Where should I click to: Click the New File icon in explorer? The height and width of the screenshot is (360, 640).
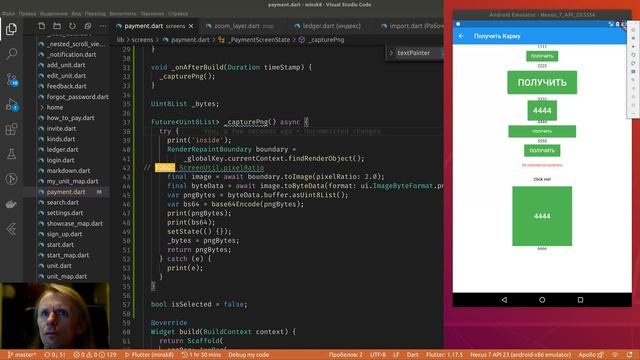(42, 26)
